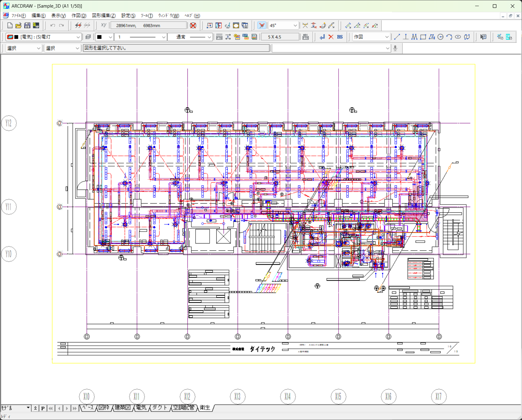Screen dimensions: 522x420
Task: Open the 図形編集(Z) menu
Action: (x=104, y=16)
